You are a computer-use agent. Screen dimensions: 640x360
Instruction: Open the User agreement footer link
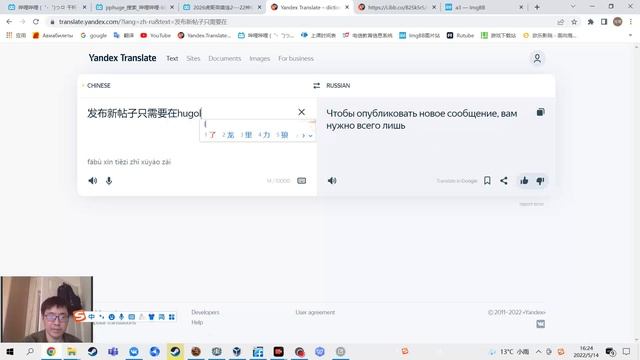coord(315,312)
